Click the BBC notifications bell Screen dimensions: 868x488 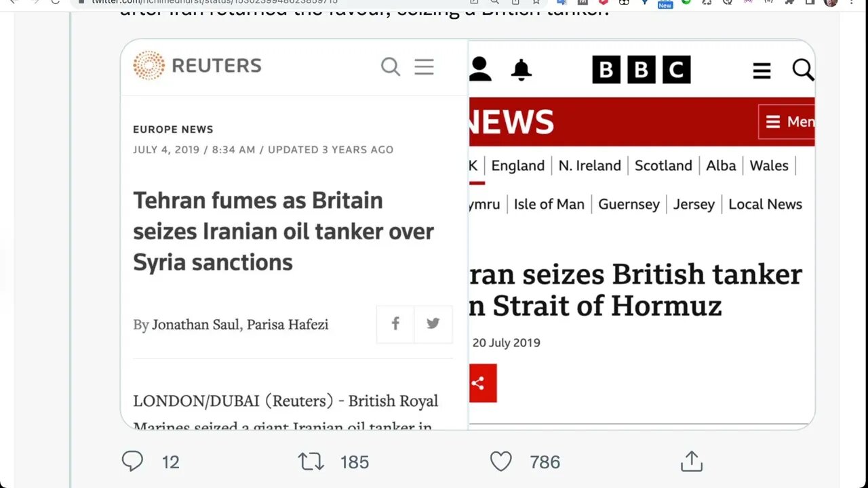[521, 69]
